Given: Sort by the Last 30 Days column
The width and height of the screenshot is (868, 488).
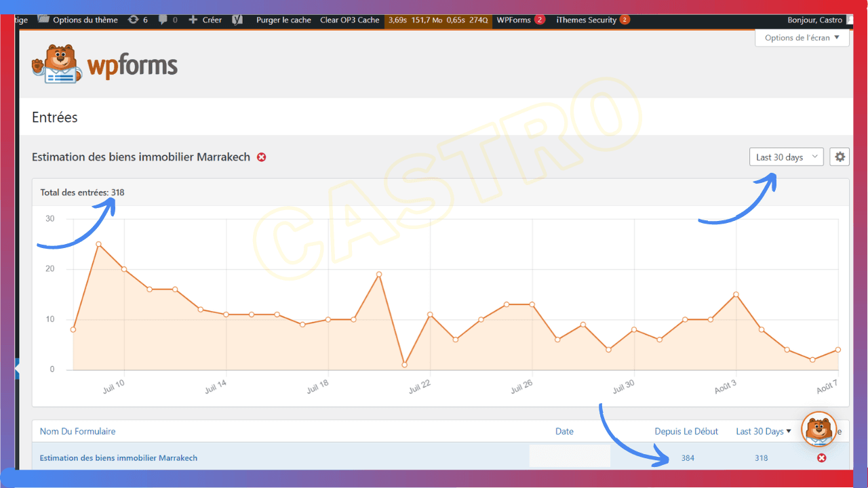Looking at the screenshot, I should click(x=764, y=431).
